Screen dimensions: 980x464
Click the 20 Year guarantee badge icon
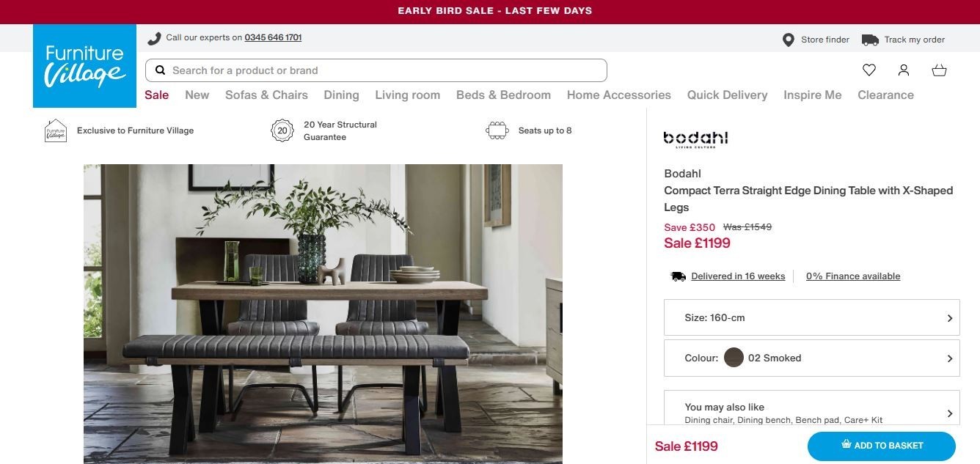coord(282,131)
